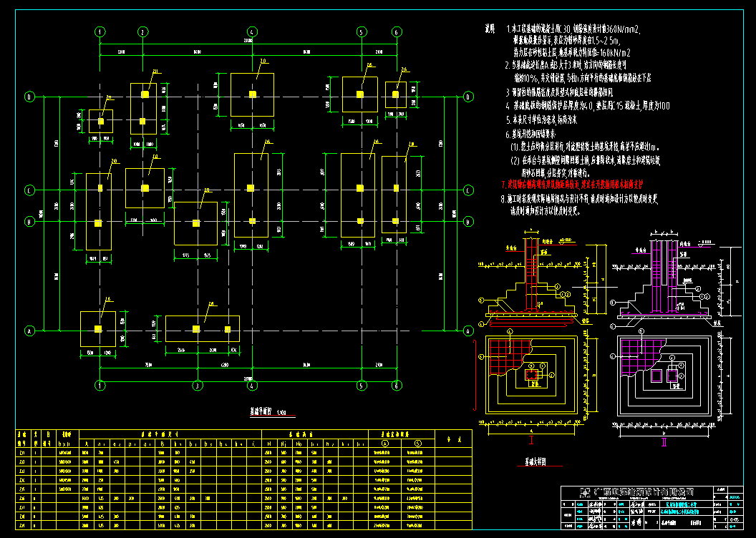The width and height of the screenshot is (756, 538).
Task: Select column marker at axis D and axis 5
Action: point(359,94)
